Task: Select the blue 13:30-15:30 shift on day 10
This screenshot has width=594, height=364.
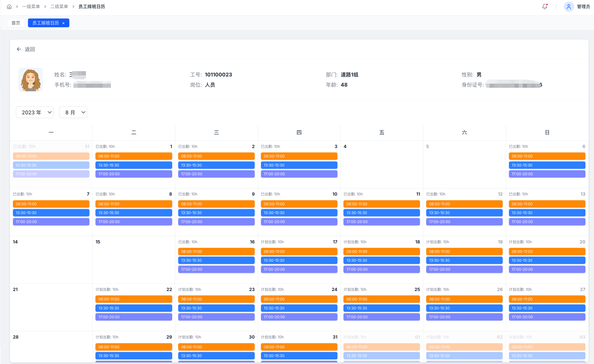Action: coord(299,213)
